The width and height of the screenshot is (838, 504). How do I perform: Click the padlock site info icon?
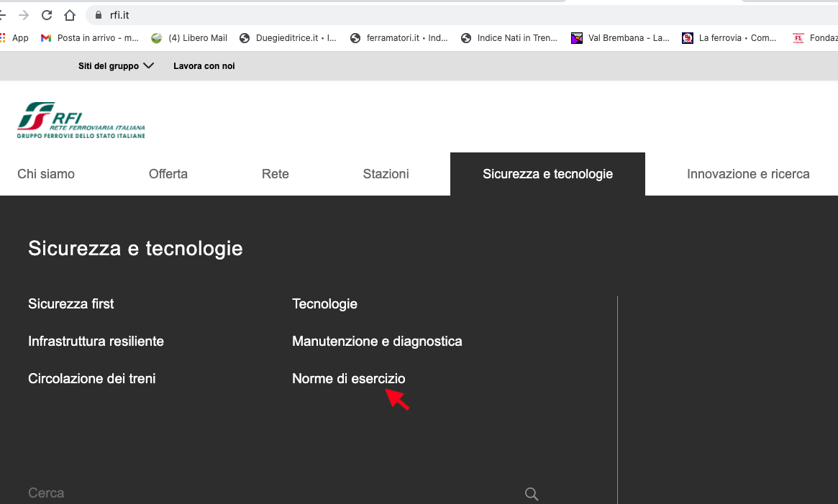(x=99, y=15)
